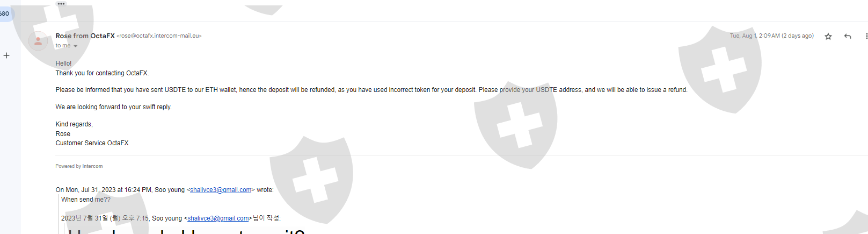Expand the "to me" recipient details arrow

(75, 46)
